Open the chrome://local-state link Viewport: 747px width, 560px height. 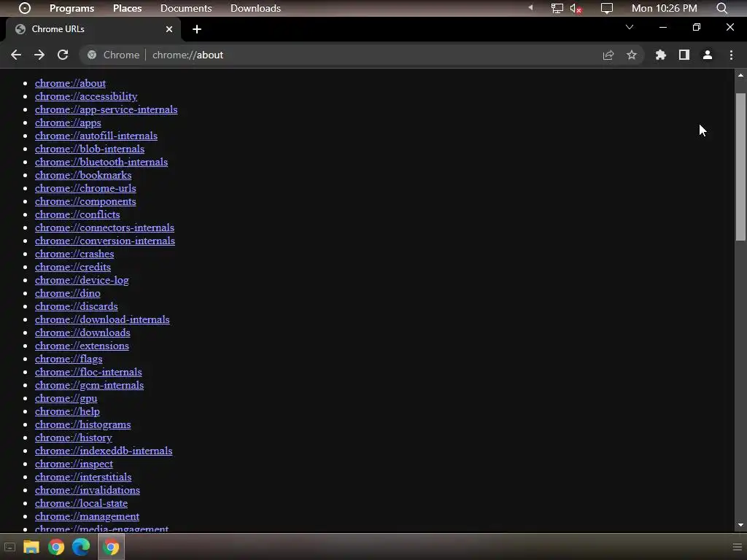click(x=81, y=503)
